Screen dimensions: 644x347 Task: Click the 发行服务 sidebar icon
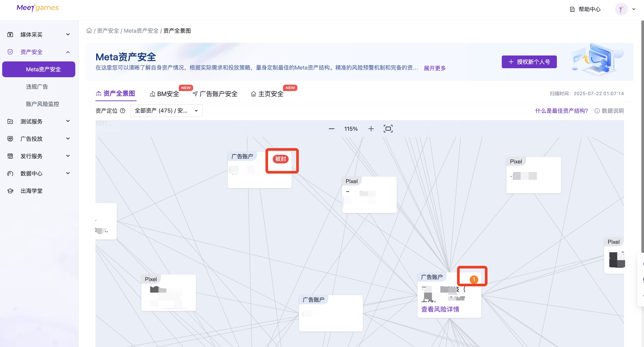(10, 156)
